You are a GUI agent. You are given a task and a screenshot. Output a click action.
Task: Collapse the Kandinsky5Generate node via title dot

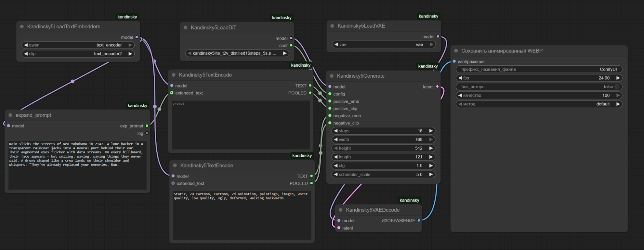[x=332, y=76]
